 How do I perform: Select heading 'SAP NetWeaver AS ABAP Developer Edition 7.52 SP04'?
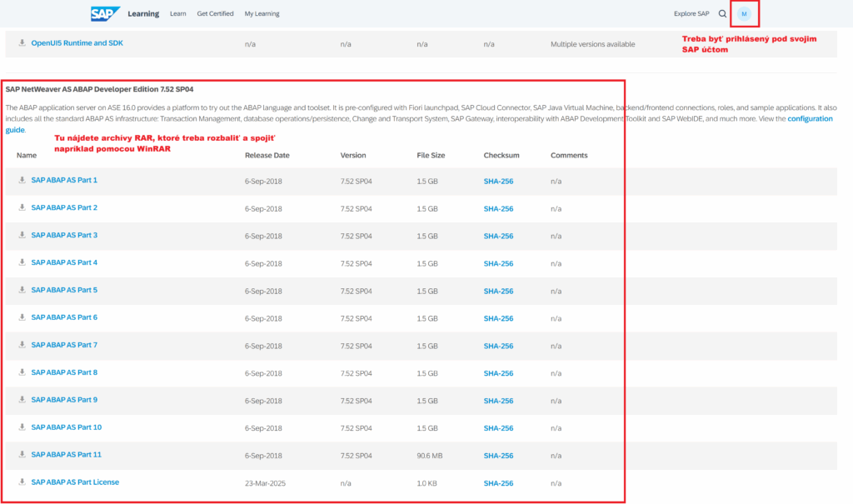click(100, 89)
